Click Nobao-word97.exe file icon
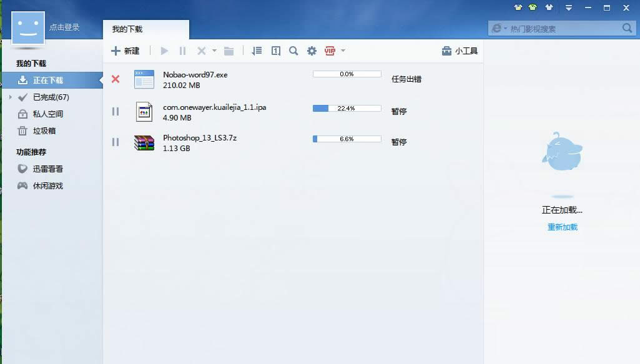Screen dimensions: 640x364 click(x=144, y=79)
